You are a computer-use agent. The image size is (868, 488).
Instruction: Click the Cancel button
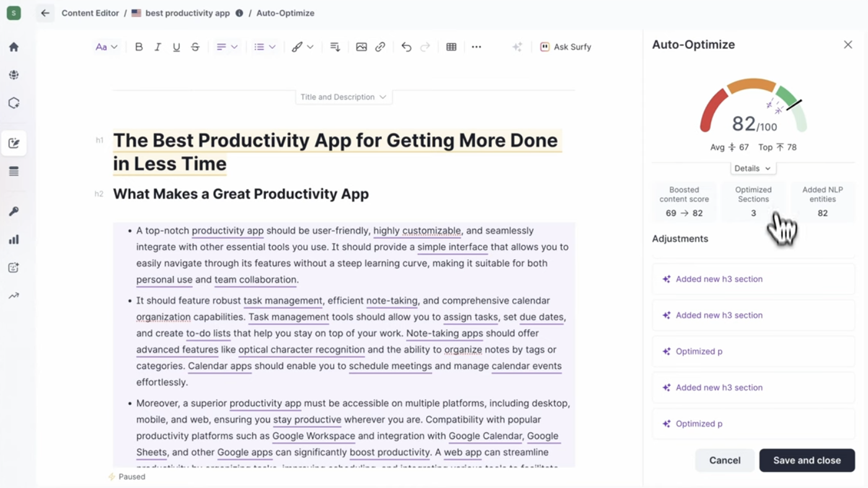pos(725,461)
